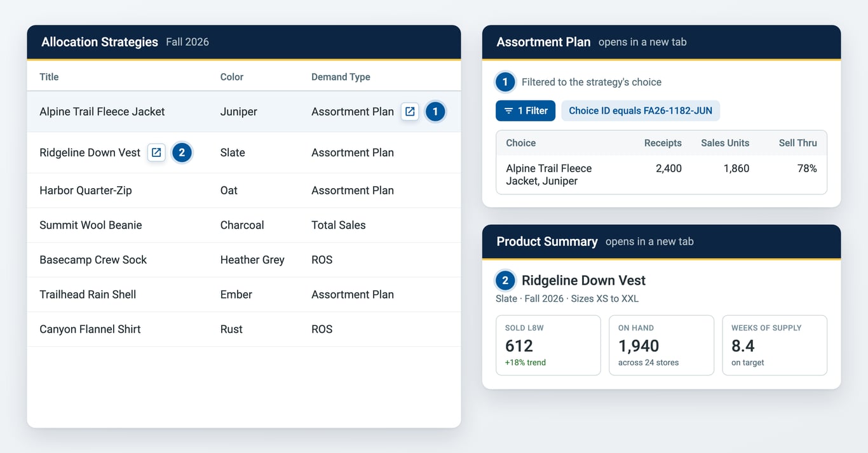Open Assortment Plan link icon for Alpine Trail Fleece Jacket
Image resolution: width=868 pixels, height=453 pixels.
tap(410, 111)
